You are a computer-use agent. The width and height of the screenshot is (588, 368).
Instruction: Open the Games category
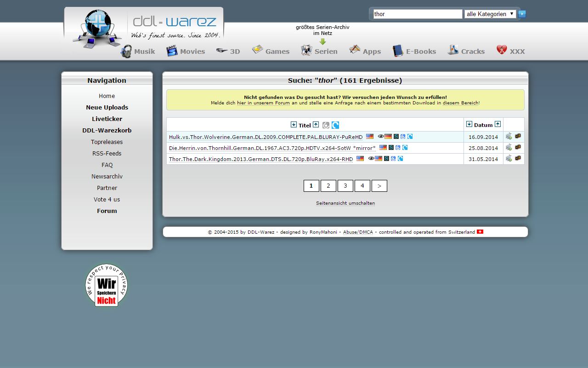tap(271, 51)
